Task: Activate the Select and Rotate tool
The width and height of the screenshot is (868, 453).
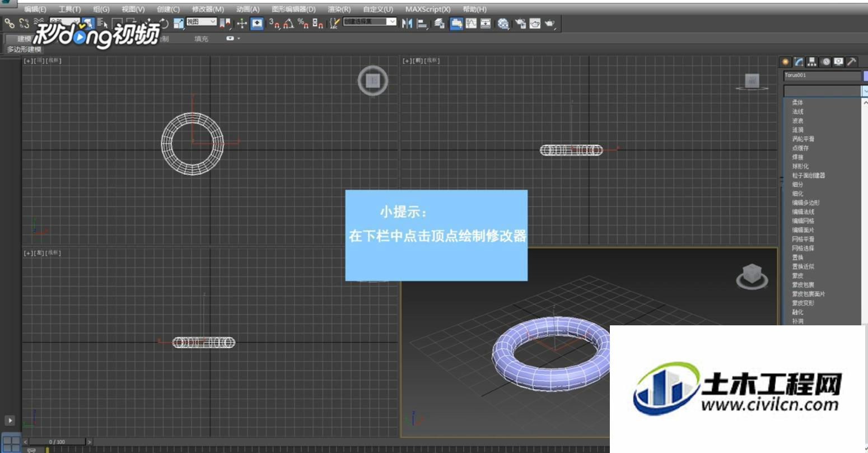Action: click(x=164, y=23)
